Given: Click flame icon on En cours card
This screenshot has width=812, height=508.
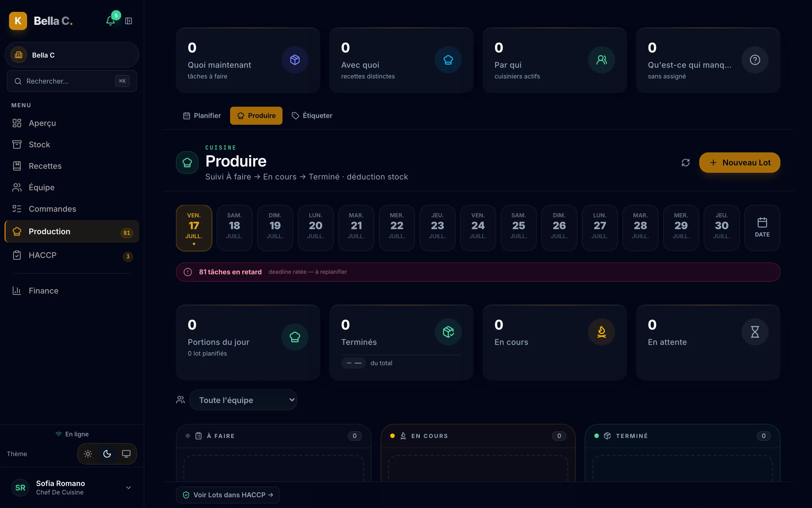Looking at the screenshot, I should (x=601, y=332).
